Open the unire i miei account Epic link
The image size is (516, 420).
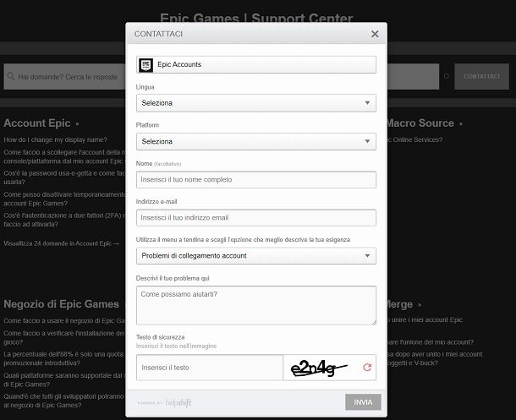(x=425, y=319)
